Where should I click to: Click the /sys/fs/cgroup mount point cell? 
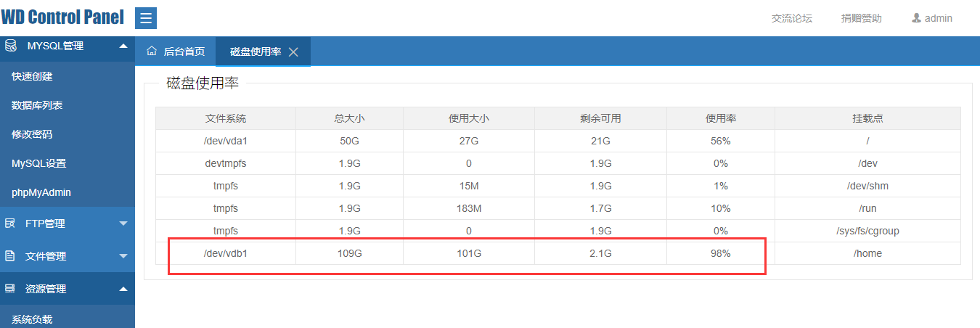coord(867,231)
